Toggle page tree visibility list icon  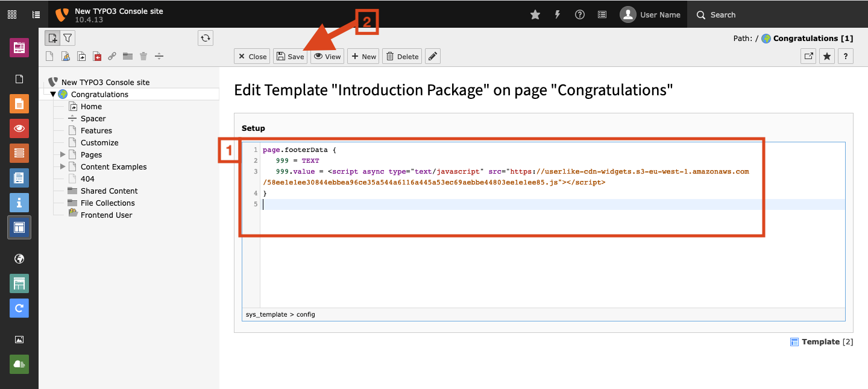(36, 14)
